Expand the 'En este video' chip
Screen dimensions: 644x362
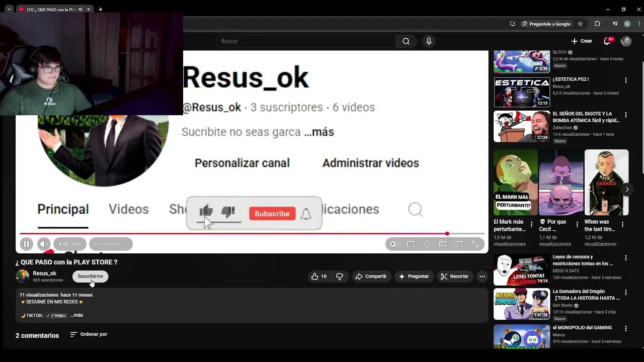(x=111, y=244)
